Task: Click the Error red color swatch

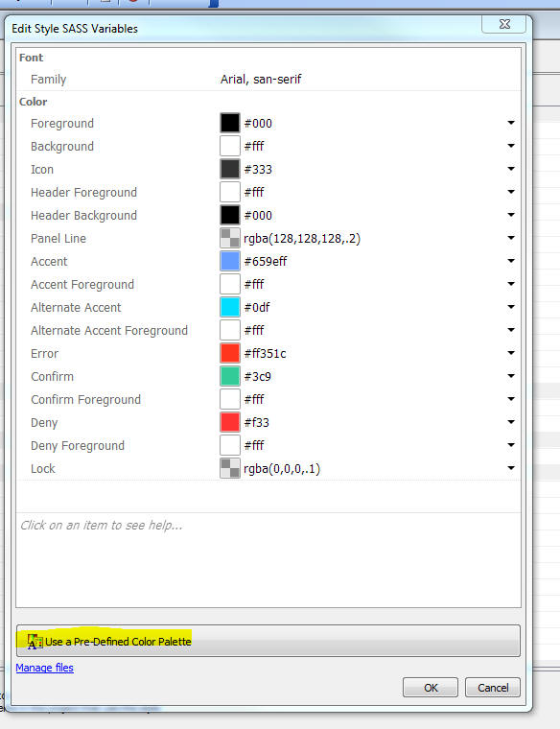Action: 229,353
